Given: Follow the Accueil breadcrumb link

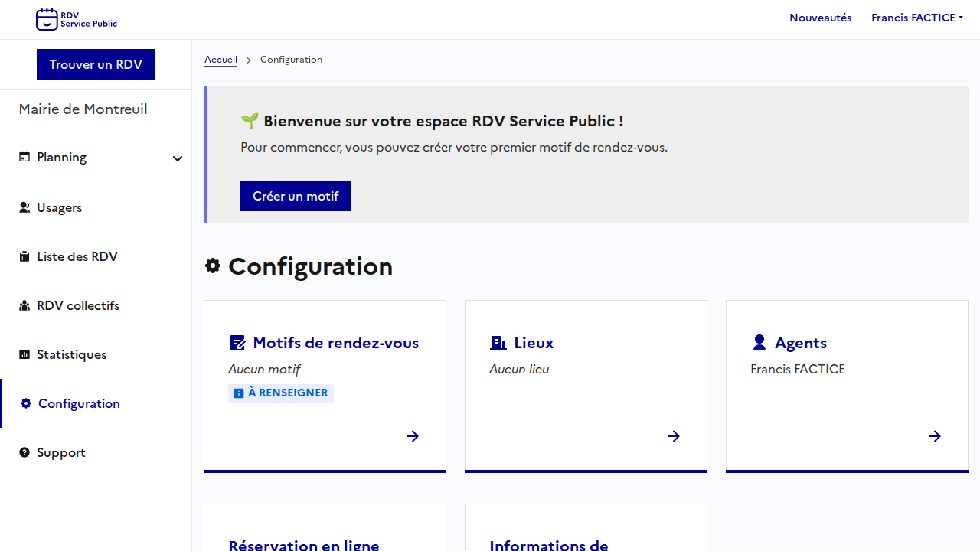Looking at the screenshot, I should (220, 60).
